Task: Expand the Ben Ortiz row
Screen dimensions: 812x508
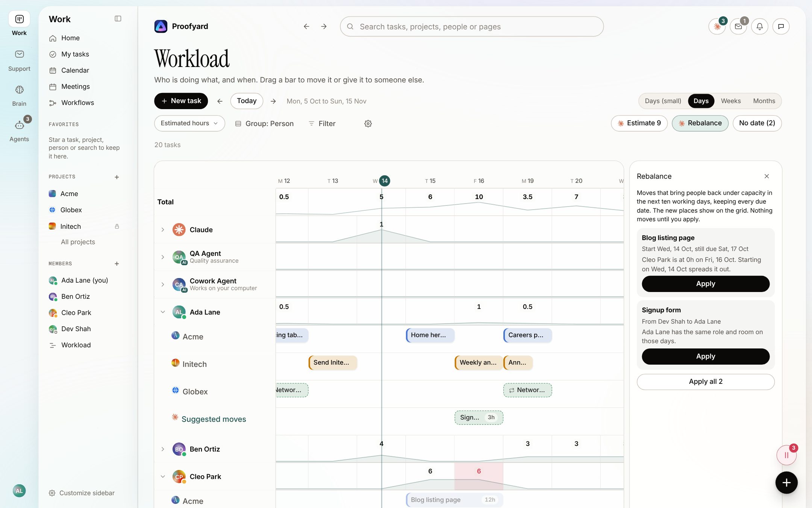Action: coord(163,449)
